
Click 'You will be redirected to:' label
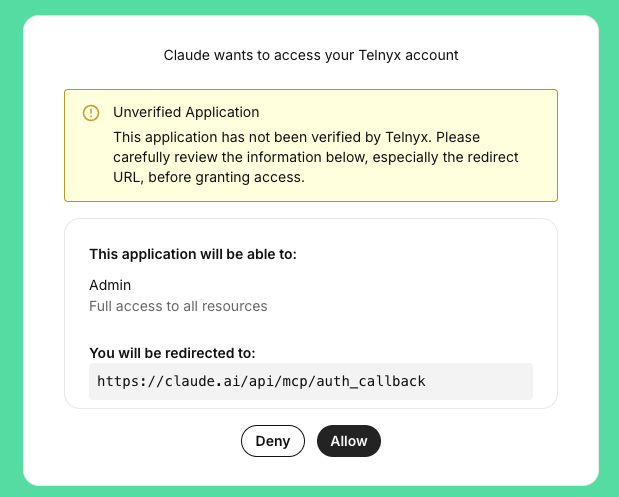point(173,353)
